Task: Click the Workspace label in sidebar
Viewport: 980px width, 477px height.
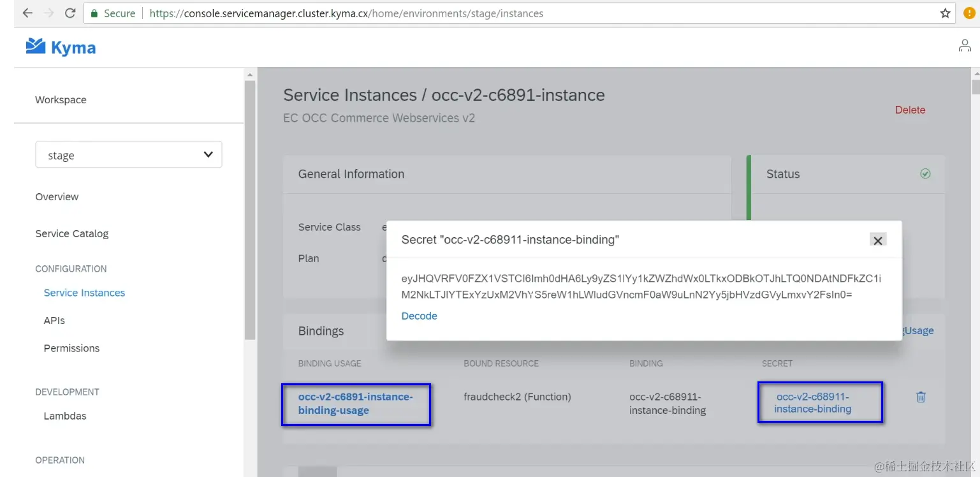Action: coord(61,100)
